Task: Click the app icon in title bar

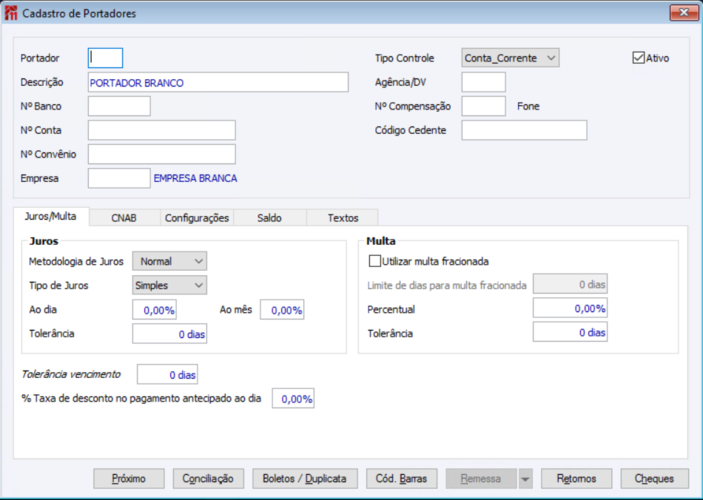Action: point(12,14)
